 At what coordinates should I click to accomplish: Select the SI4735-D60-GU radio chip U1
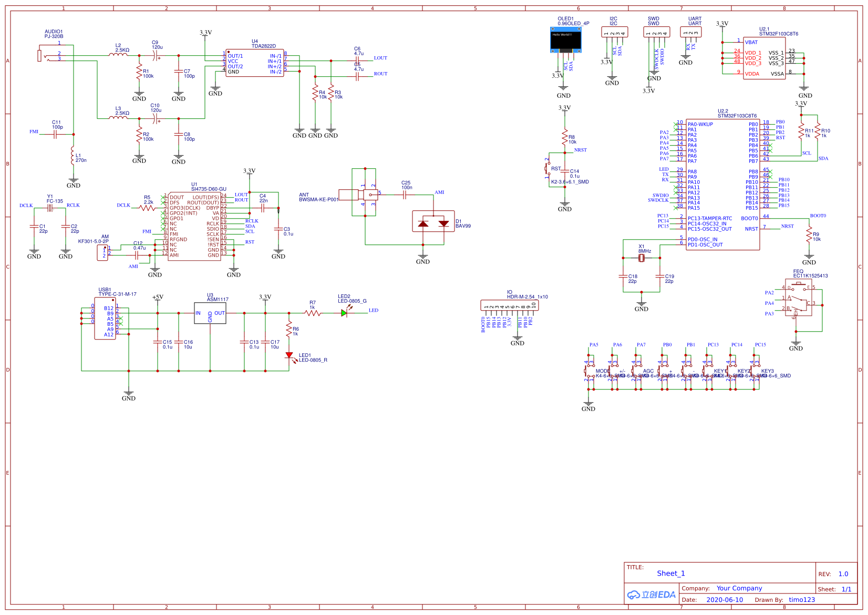click(x=194, y=227)
